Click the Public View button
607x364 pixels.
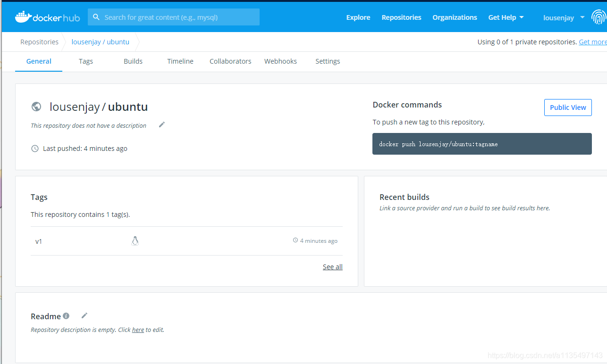pos(568,108)
